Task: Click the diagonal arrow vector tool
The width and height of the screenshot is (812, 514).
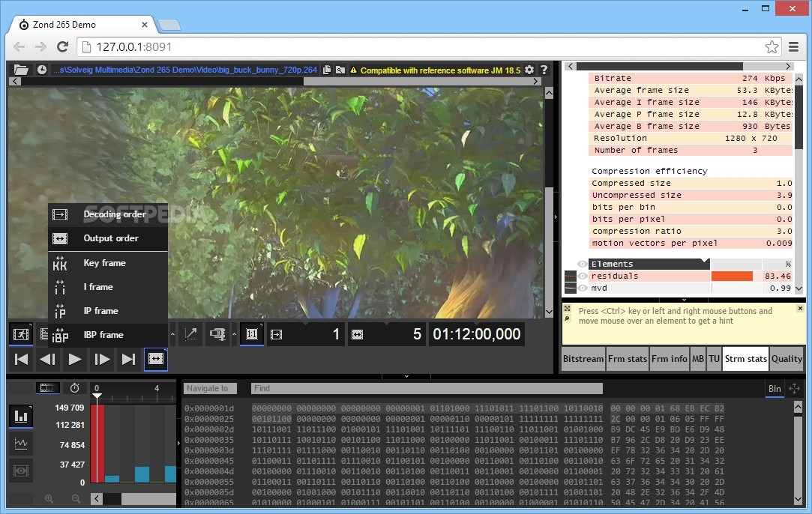Action: [190, 334]
